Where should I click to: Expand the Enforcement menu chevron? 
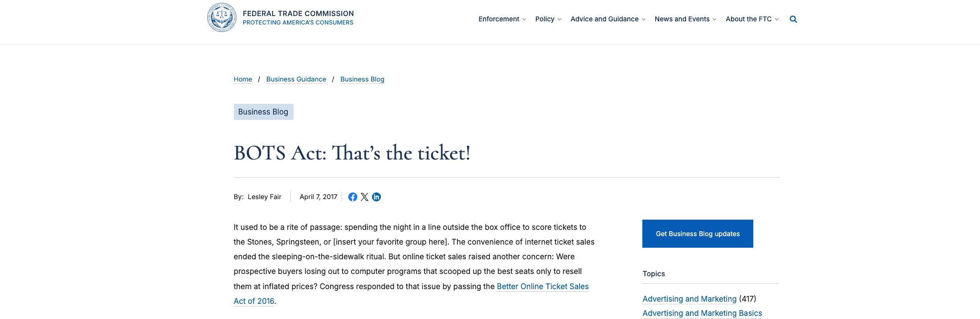coord(524,20)
